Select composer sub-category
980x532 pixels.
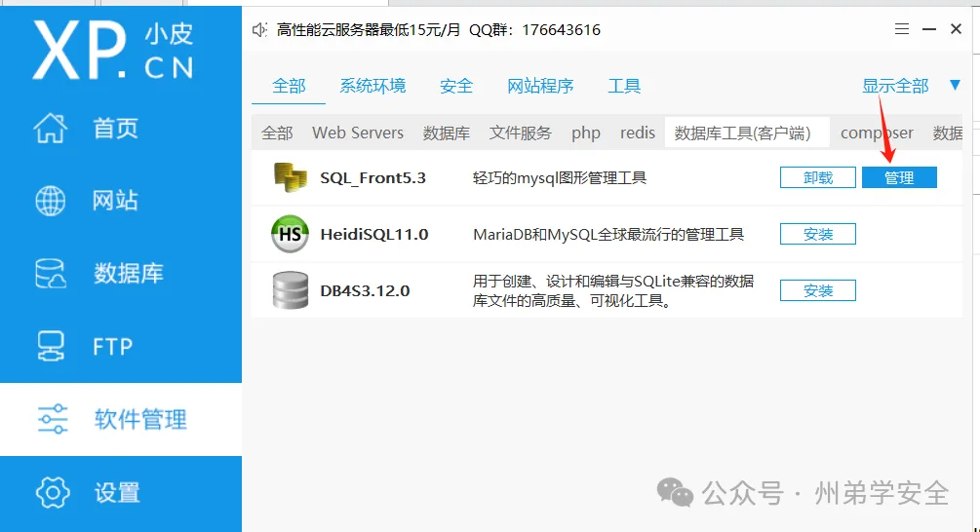[877, 133]
